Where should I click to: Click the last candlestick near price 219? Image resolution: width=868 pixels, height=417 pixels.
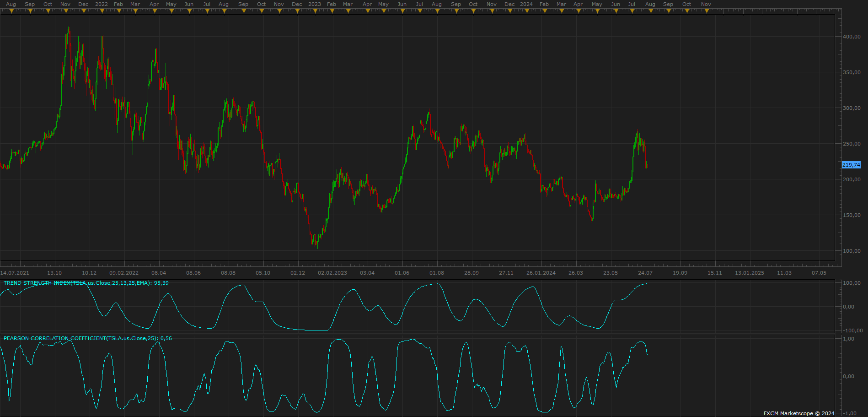click(646, 165)
